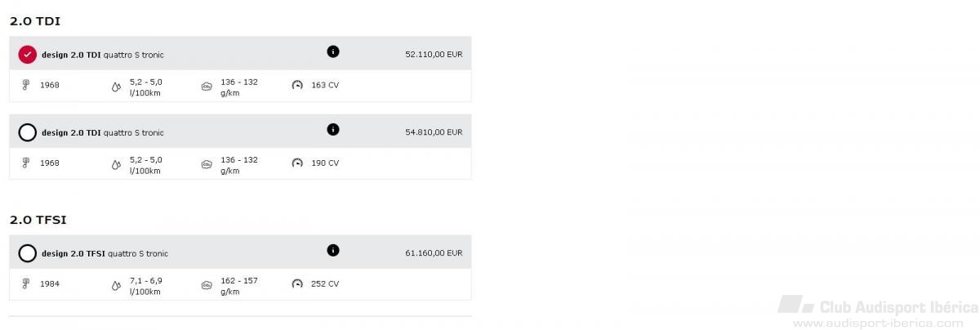The image size is (980, 330).
Task: Open info icon for 2.0 TFSI model
Action: [x=332, y=251]
